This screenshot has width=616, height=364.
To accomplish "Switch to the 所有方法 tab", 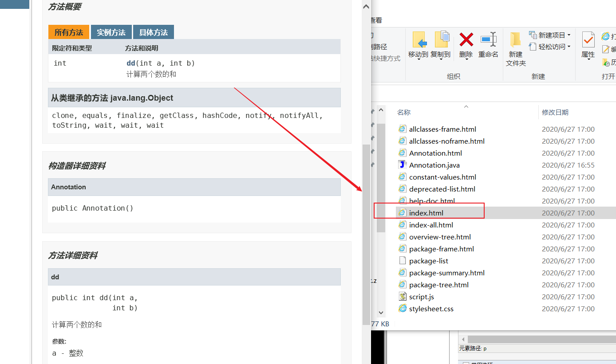I will 69,32.
